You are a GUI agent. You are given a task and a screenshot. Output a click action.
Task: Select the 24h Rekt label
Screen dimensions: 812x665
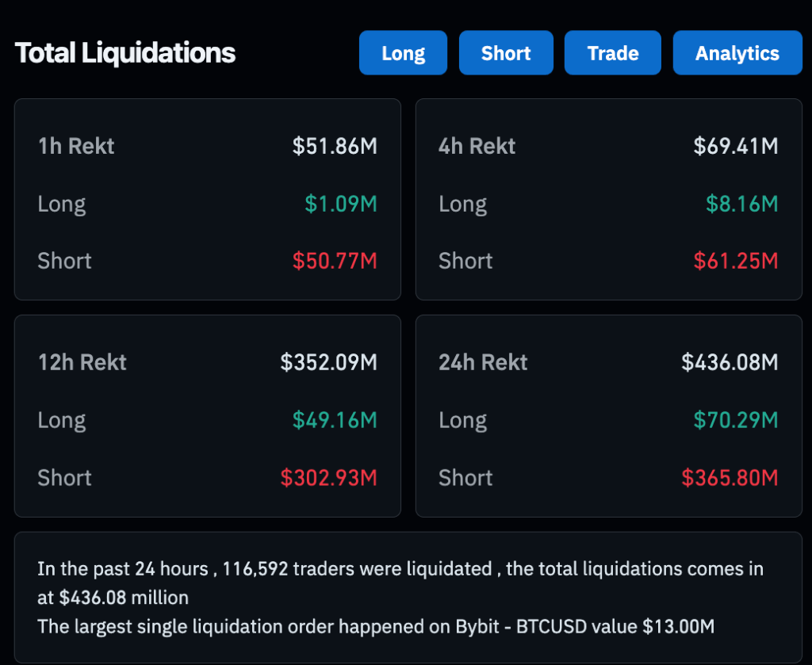tap(483, 362)
